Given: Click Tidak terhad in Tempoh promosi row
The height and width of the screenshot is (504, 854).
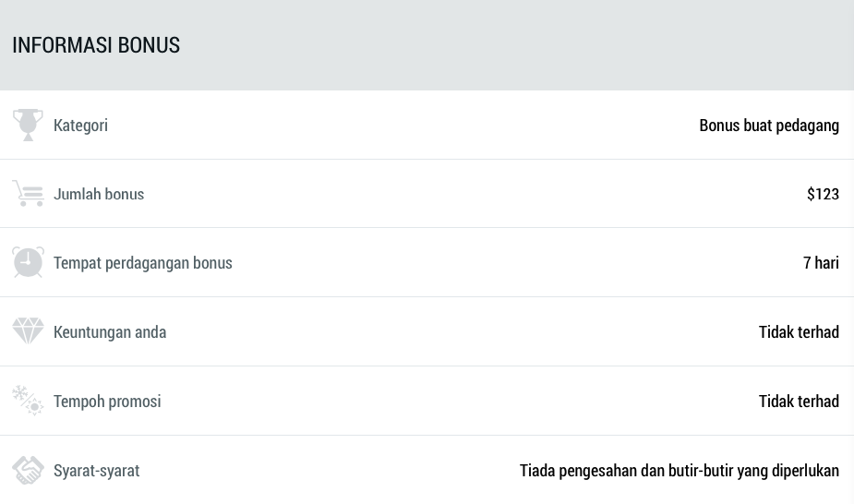Looking at the screenshot, I should pos(799,401).
